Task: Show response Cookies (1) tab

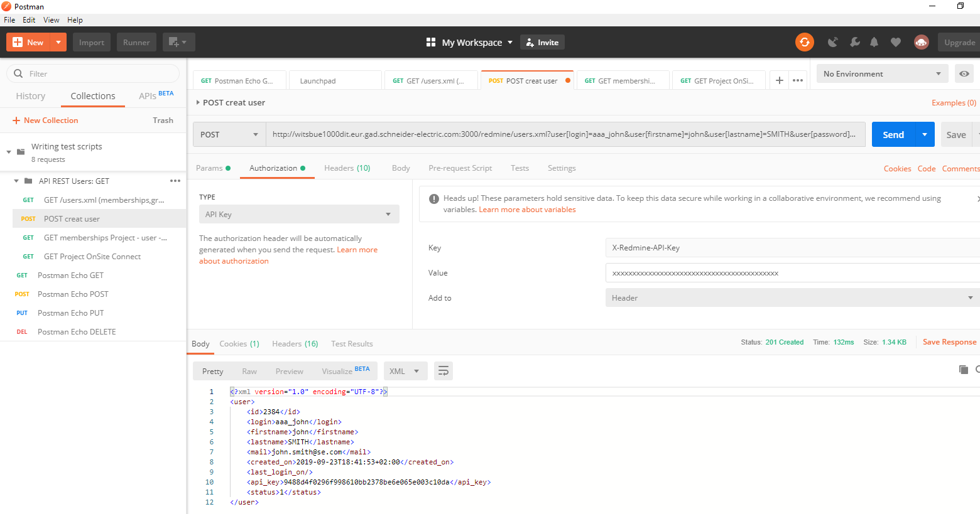Action: pyautogui.click(x=239, y=344)
